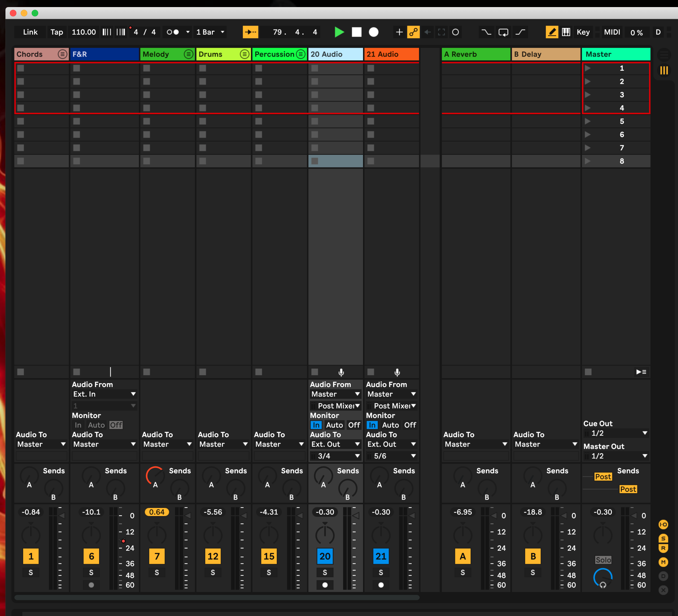Click the Melody Send A knob
The image size is (678, 616).
click(x=155, y=475)
